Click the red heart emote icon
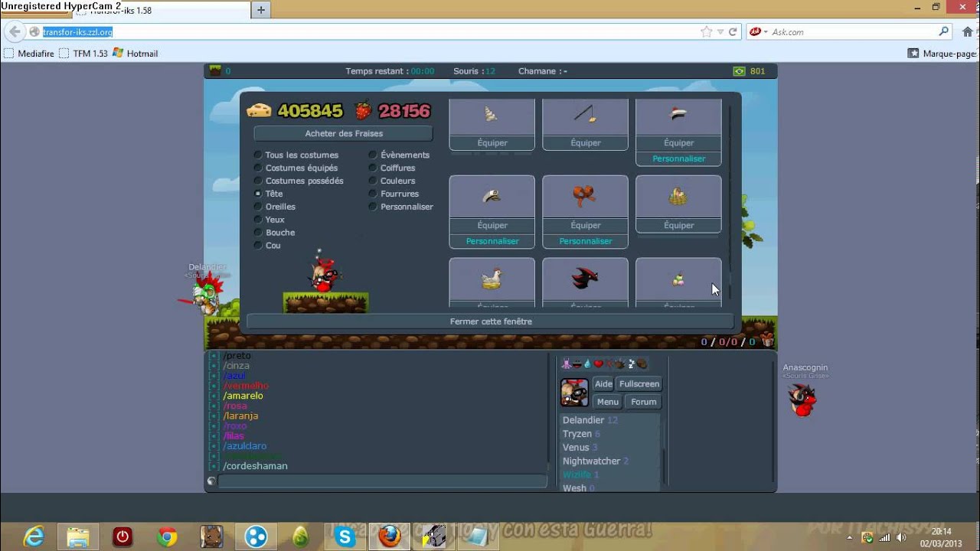This screenshot has width=980, height=551. [599, 364]
